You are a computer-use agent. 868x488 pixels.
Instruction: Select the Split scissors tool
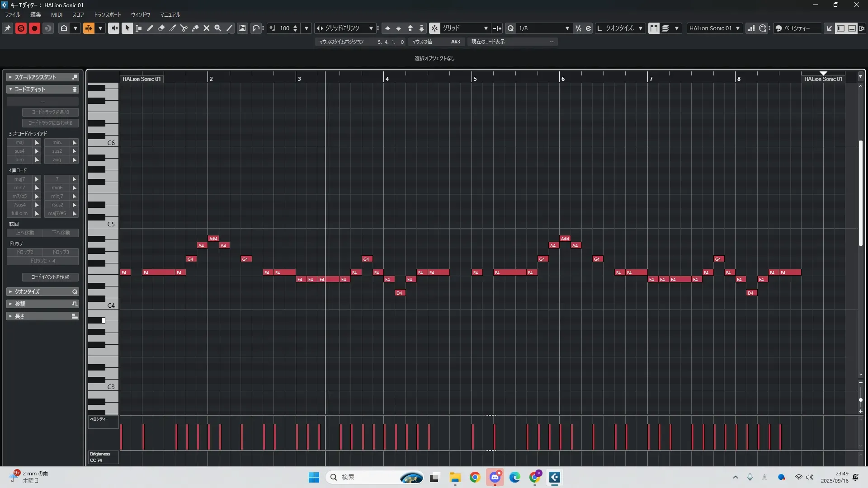coord(184,28)
